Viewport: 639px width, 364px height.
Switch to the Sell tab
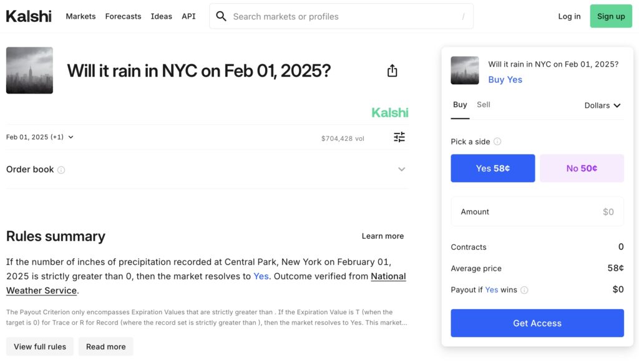pos(484,105)
